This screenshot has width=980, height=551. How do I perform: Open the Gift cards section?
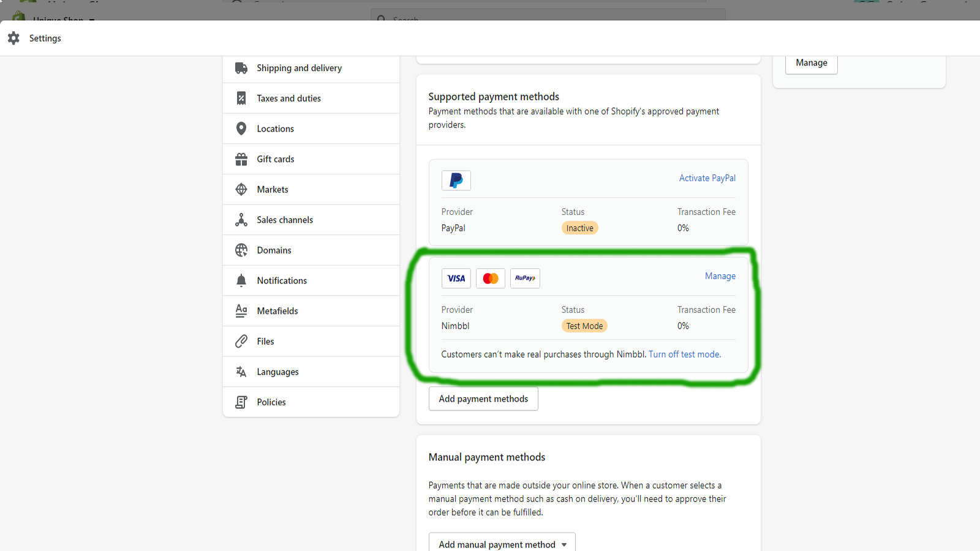tap(311, 159)
